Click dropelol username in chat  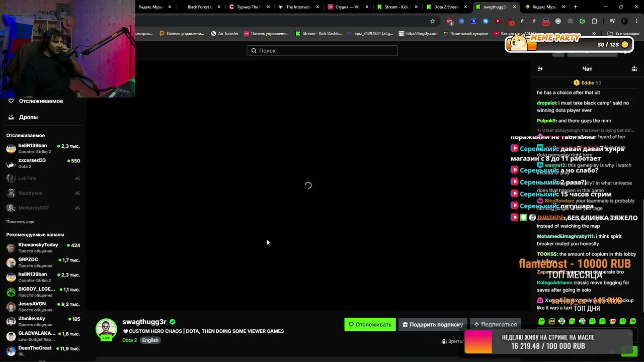547,103
